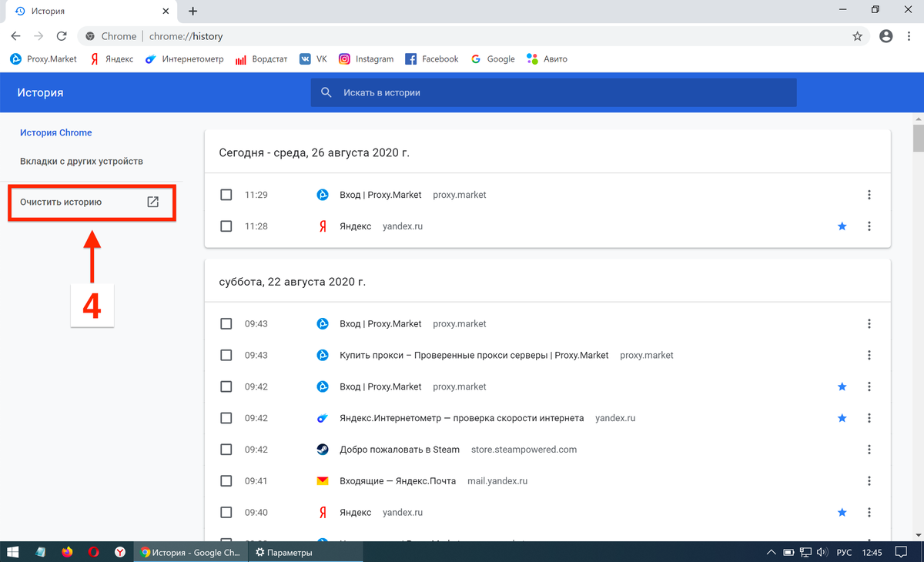924x562 pixels.
Task: Open the volume icon in the system tray
Action: point(822,552)
